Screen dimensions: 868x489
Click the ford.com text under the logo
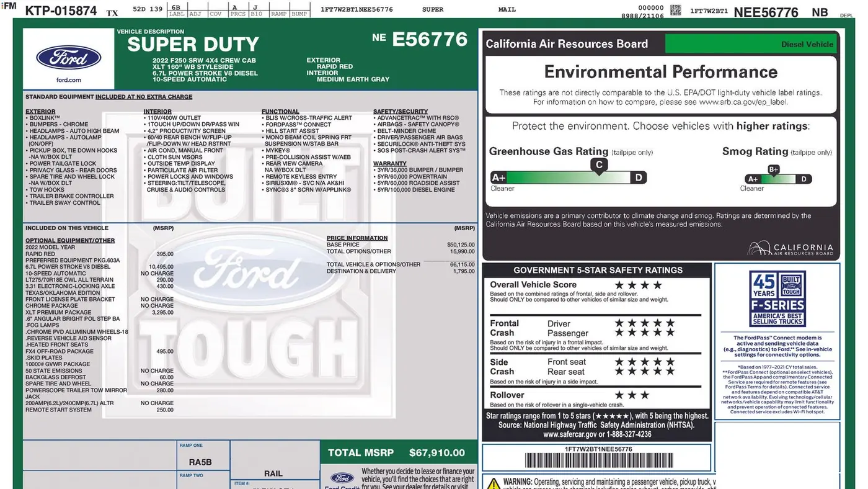(68, 80)
